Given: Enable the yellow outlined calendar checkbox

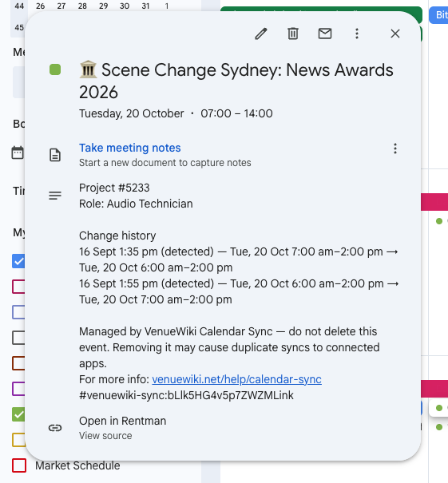Looking at the screenshot, I should point(18,440).
